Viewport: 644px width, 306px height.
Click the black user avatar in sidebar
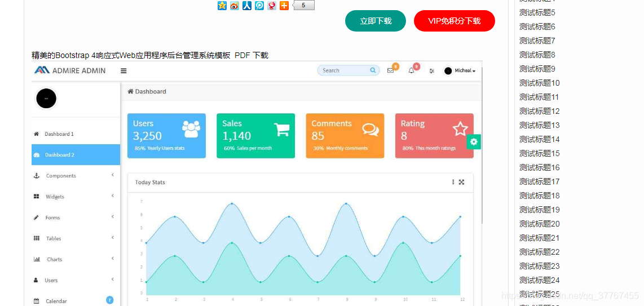[x=46, y=99]
